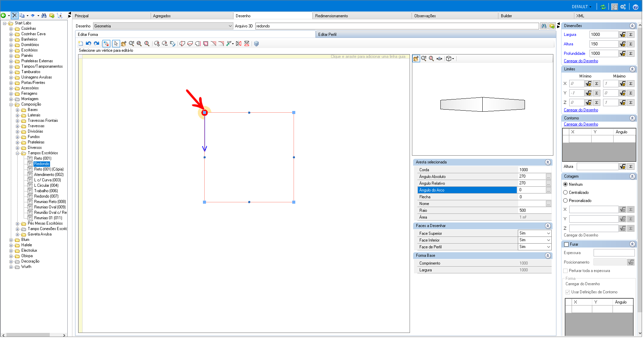Select the pan hand tool in drawing toolbar
This screenshot has height=339, width=644.
(124, 44)
